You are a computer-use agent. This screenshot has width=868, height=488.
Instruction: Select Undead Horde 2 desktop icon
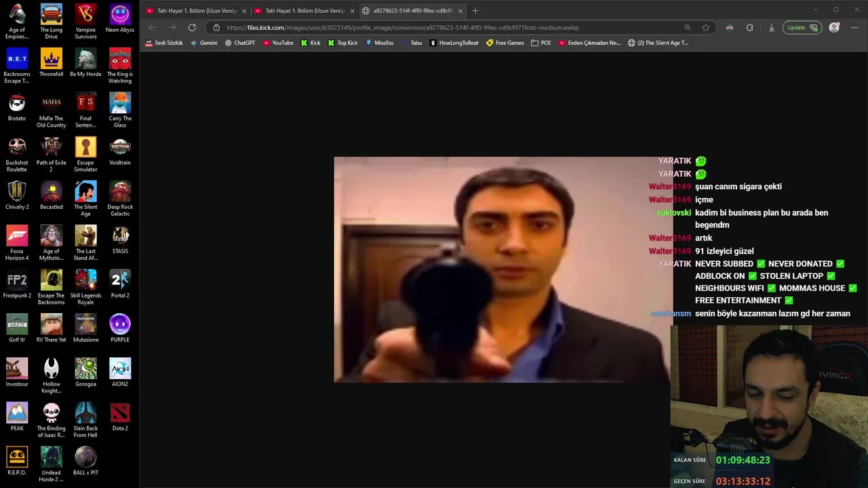pyautogui.click(x=52, y=464)
